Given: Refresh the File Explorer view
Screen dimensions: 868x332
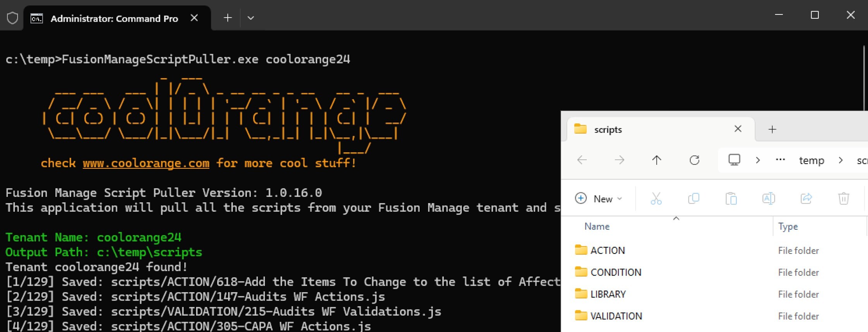Looking at the screenshot, I should 695,160.
